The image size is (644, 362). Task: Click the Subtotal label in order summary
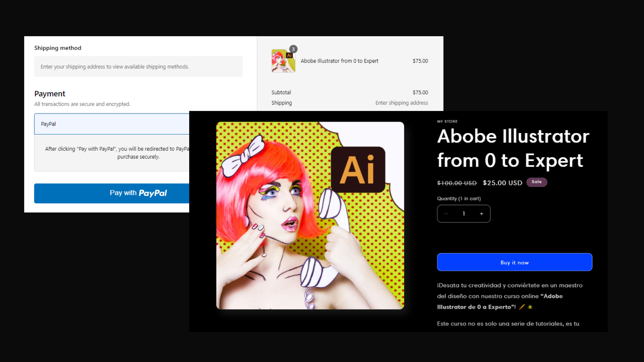(x=281, y=93)
